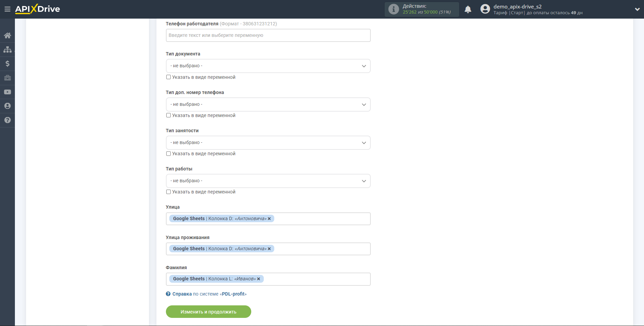Select the Колонка D tag in Улица
The image size is (644, 326).
[x=221, y=219]
